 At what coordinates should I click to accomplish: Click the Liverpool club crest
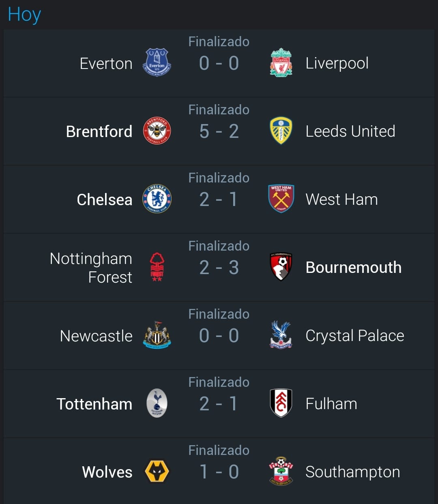(281, 63)
